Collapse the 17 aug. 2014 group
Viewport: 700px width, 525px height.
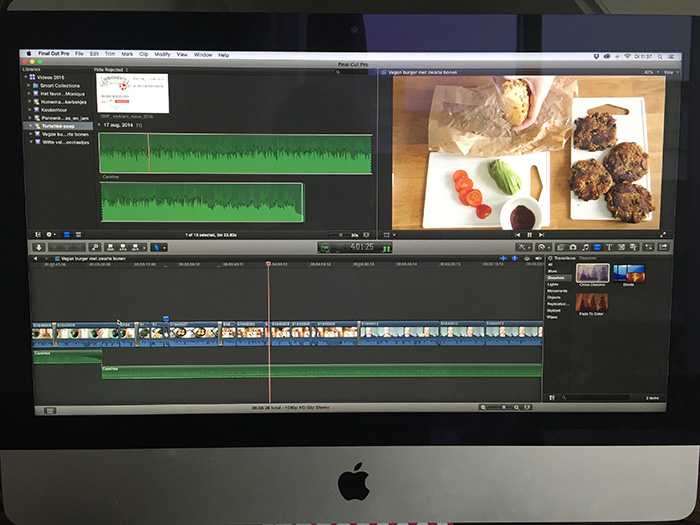point(100,125)
